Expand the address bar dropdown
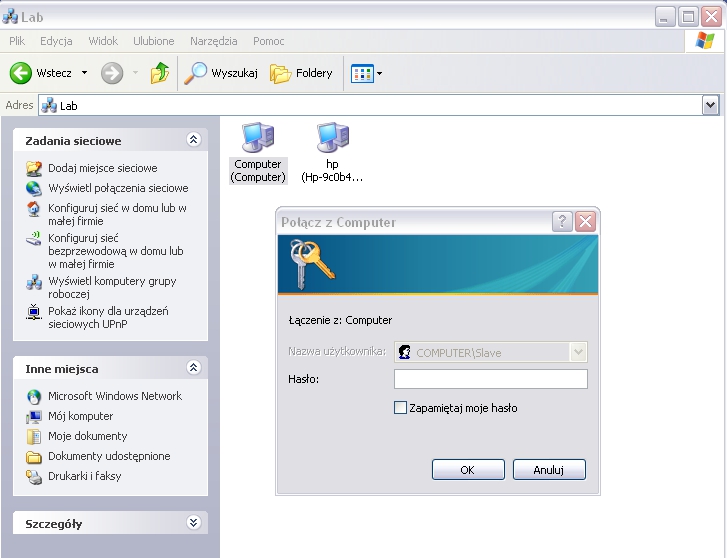This screenshot has height=558, width=727. coord(710,105)
